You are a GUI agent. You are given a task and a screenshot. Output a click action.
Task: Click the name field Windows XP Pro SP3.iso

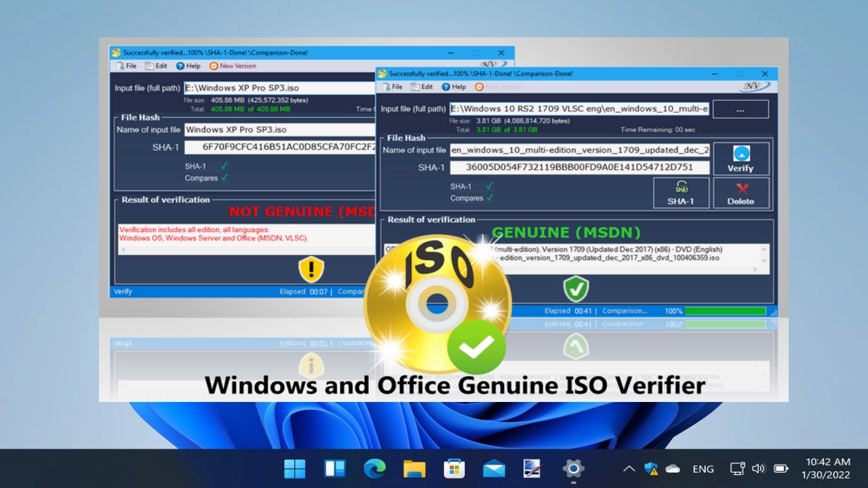click(x=279, y=129)
